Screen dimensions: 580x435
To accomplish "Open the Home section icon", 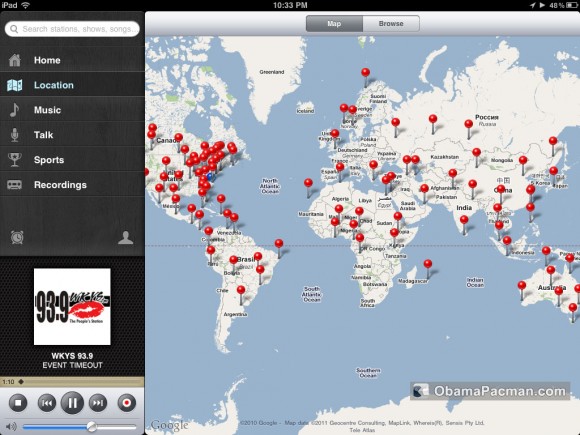I will point(15,60).
